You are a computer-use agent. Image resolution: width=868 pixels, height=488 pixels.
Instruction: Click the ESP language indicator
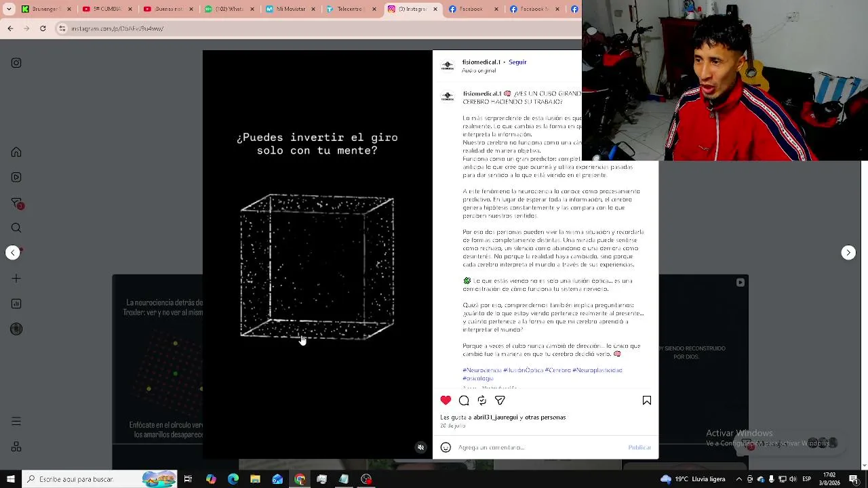(x=807, y=479)
